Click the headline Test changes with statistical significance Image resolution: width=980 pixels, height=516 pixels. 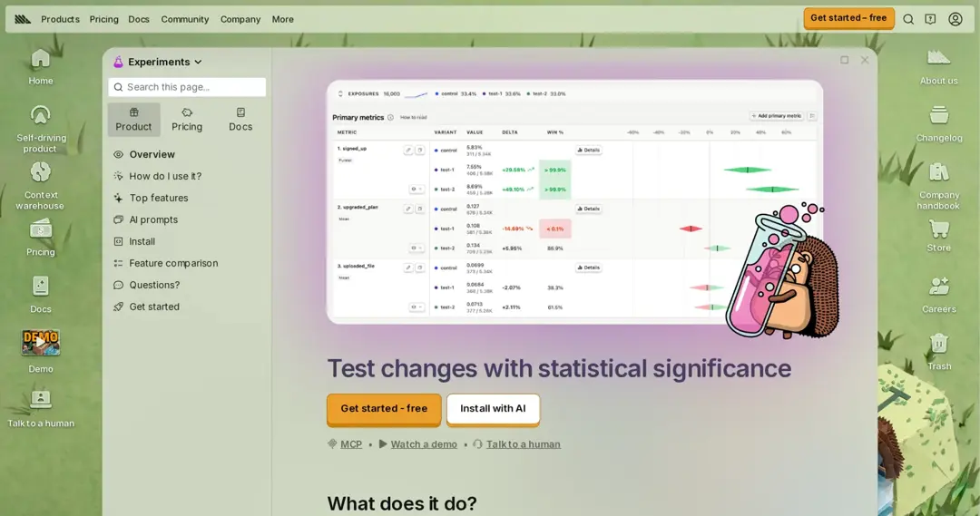(559, 368)
